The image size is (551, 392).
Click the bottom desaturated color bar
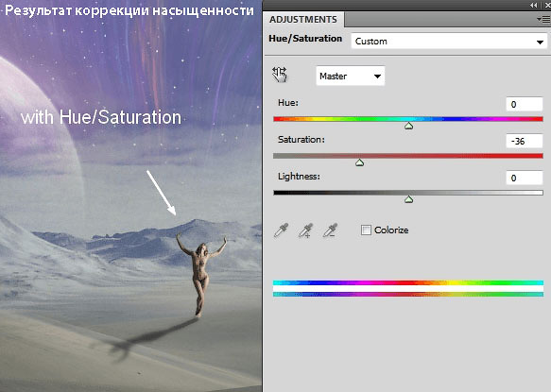(408, 295)
